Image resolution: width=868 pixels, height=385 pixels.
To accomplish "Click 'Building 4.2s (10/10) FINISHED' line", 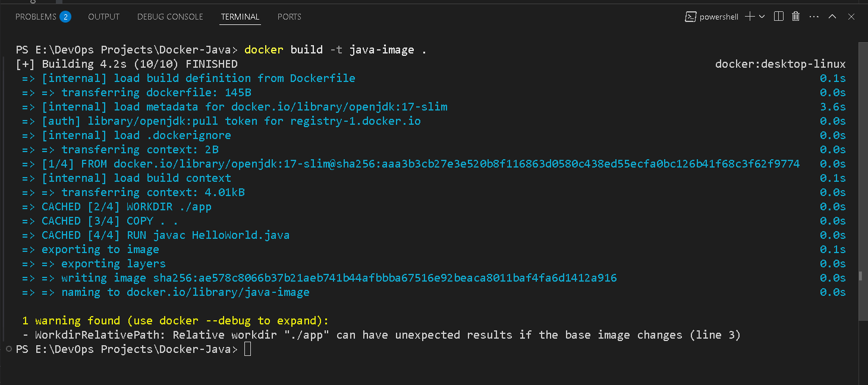I will (x=127, y=64).
